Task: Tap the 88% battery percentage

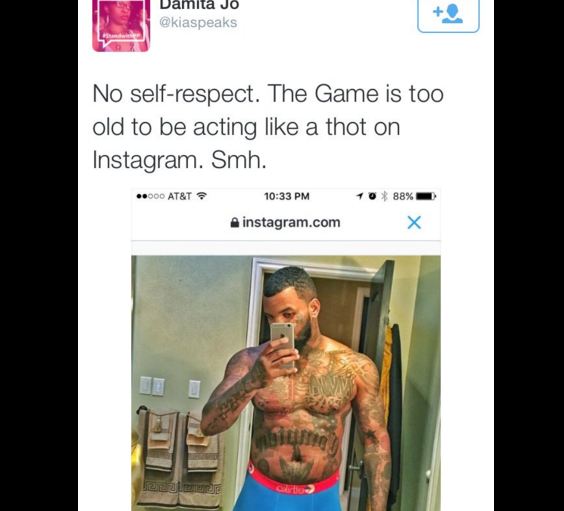Action: (403, 196)
